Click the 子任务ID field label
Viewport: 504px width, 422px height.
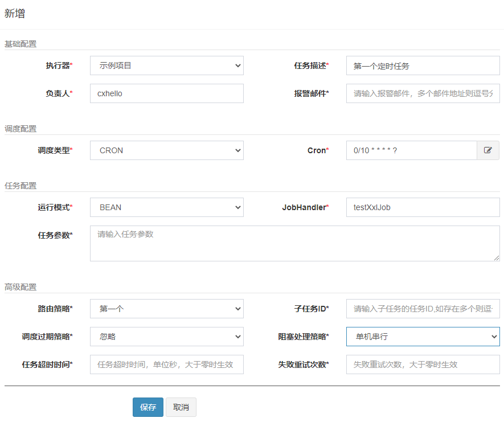tap(312, 309)
